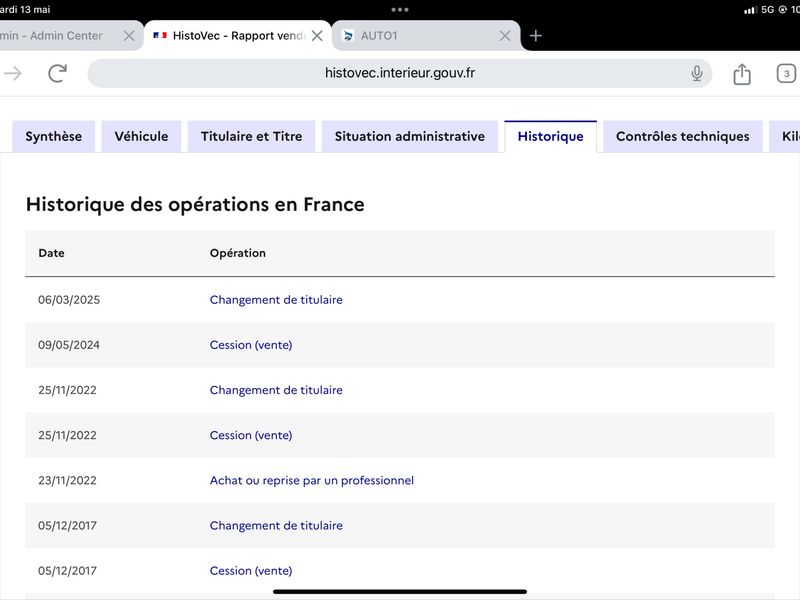Tap the home indicator bar at bottom

[x=399, y=592]
